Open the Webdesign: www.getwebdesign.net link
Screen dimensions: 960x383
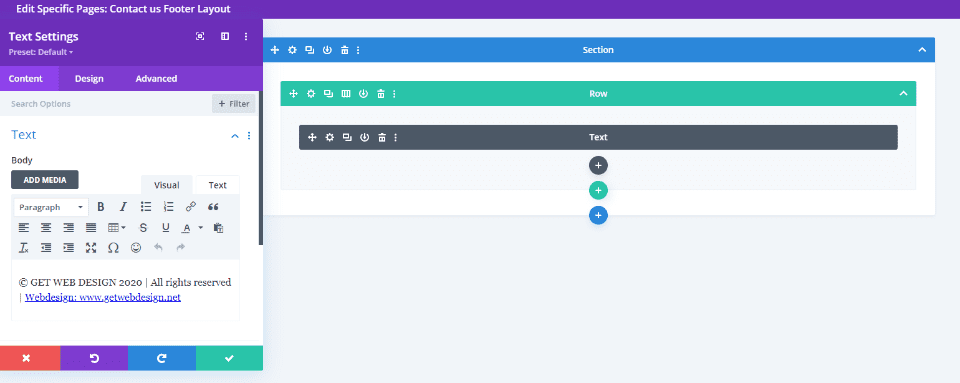click(x=103, y=298)
